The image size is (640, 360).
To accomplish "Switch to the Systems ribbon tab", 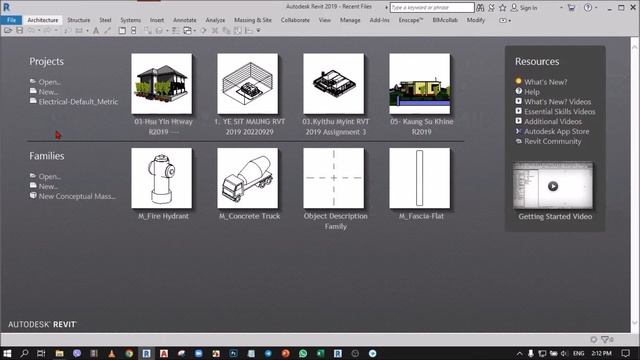I will (130, 20).
